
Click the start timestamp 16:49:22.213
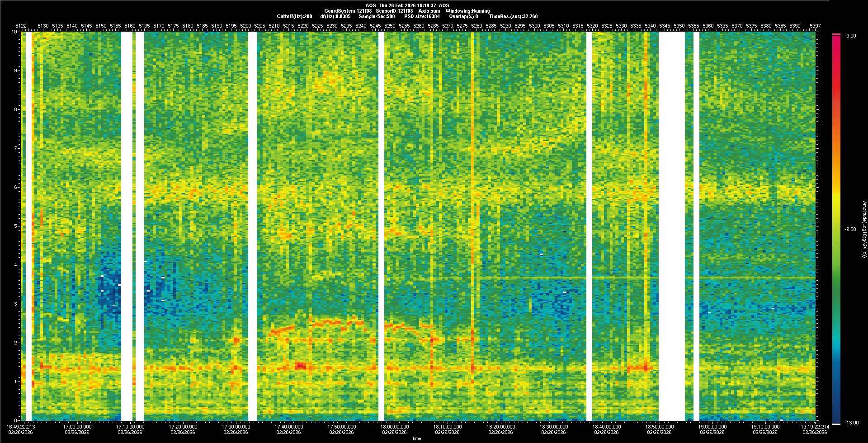pos(21,427)
